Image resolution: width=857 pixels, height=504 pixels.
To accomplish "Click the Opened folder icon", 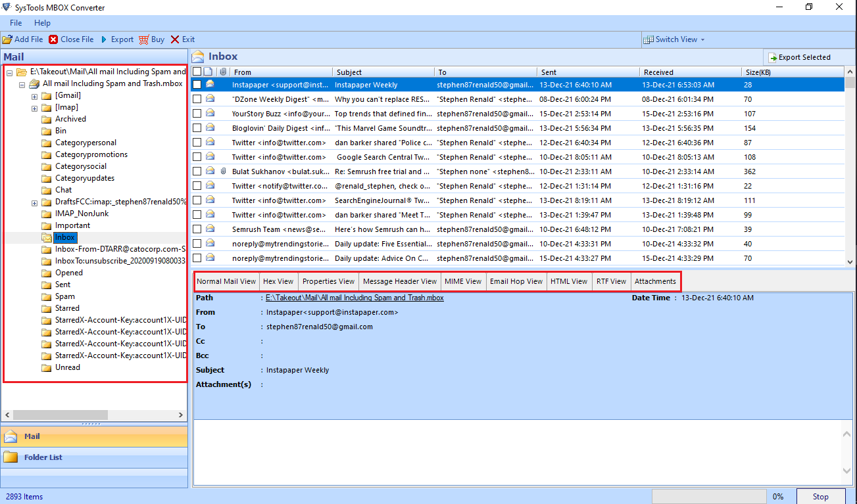I will (47, 273).
